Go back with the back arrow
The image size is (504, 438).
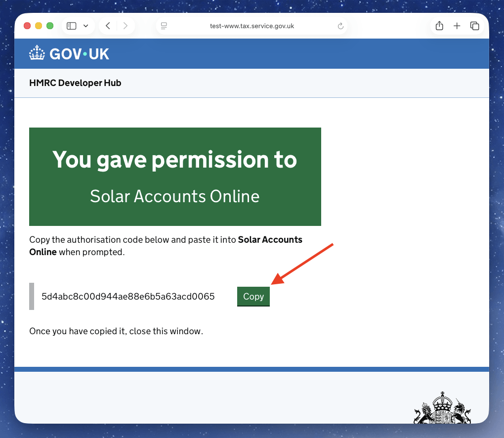coord(108,26)
